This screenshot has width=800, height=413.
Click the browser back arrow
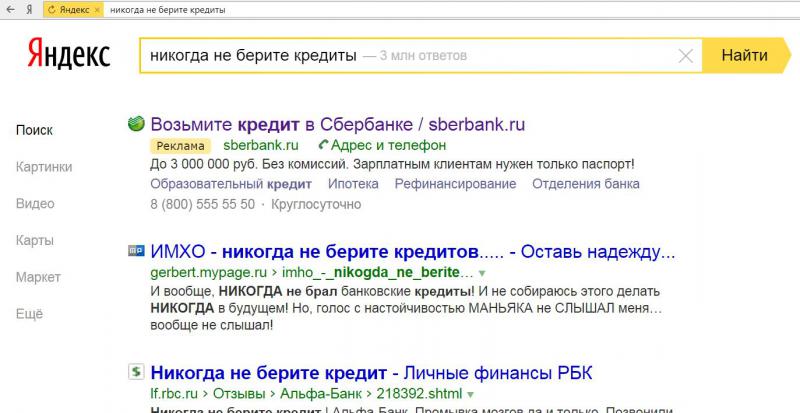click(10, 10)
